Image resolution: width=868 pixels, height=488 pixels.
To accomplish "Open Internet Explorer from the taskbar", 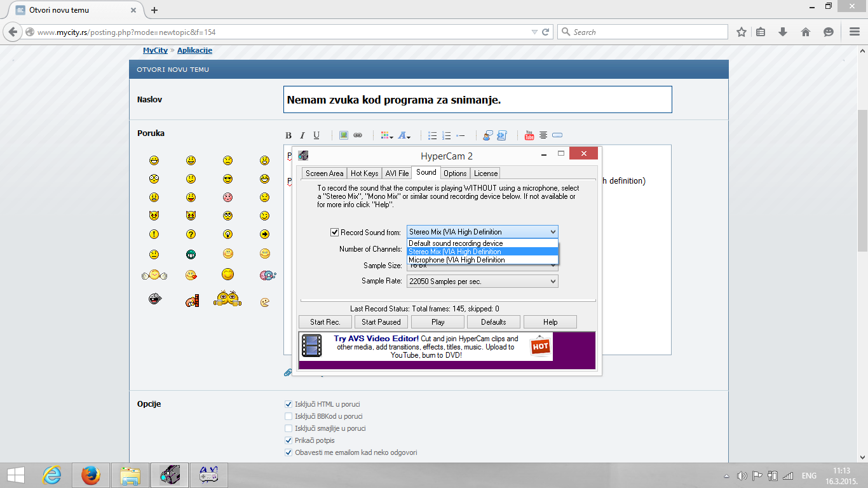I will [x=51, y=475].
